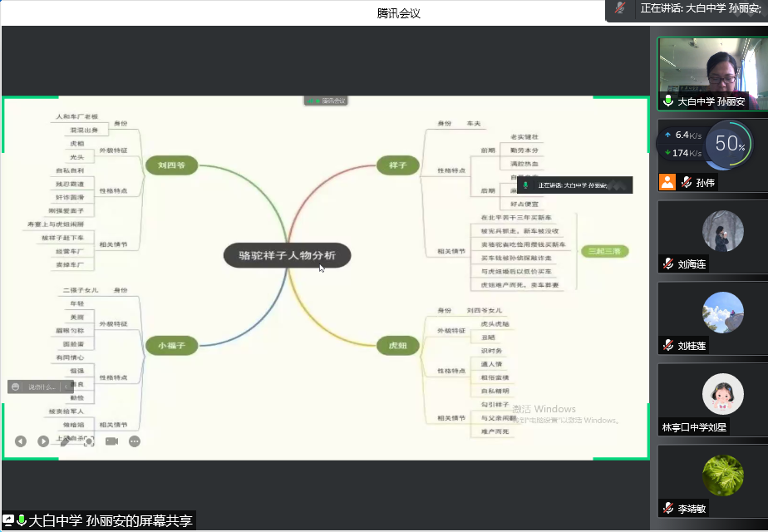The width and height of the screenshot is (768, 532).
Task: Select the pen annotation tool
Action: (x=66, y=441)
